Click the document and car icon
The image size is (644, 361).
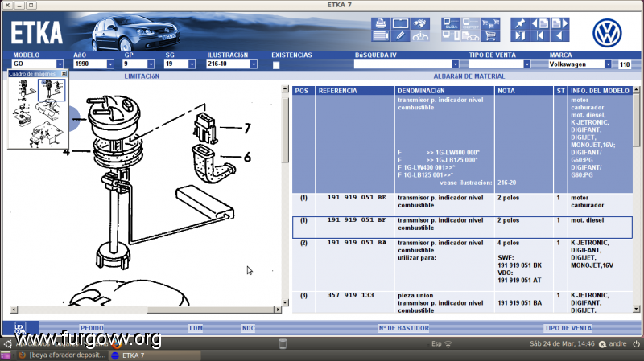coord(471,36)
